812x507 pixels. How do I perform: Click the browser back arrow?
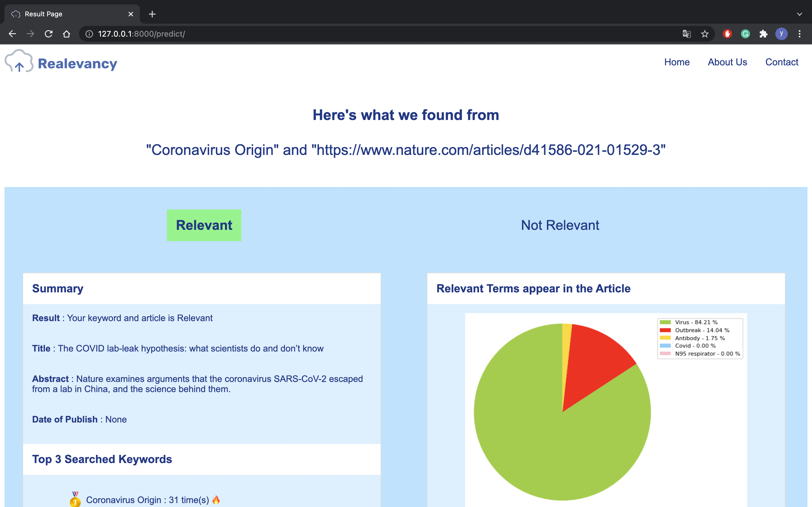point(12,34)
